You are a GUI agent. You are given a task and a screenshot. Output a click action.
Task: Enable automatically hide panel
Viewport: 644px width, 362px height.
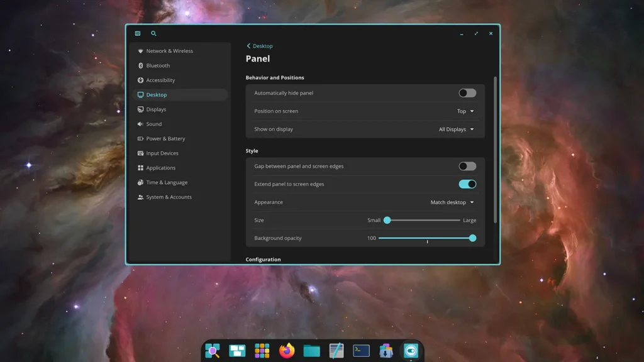point(467,93)
